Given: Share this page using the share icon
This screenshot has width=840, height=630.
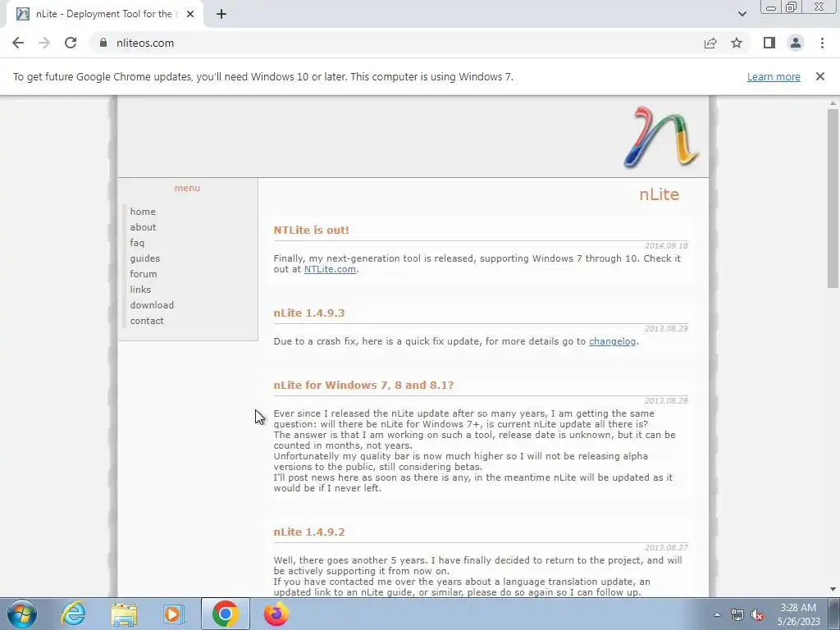Looking at the screenshot, I should tap(710, 43).
